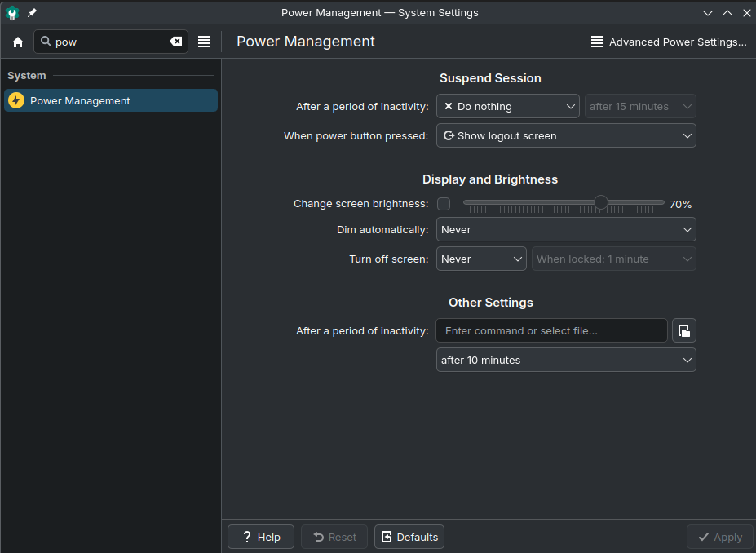
Task: Minimize the System Settings window
Action: [x=707, y=13]
